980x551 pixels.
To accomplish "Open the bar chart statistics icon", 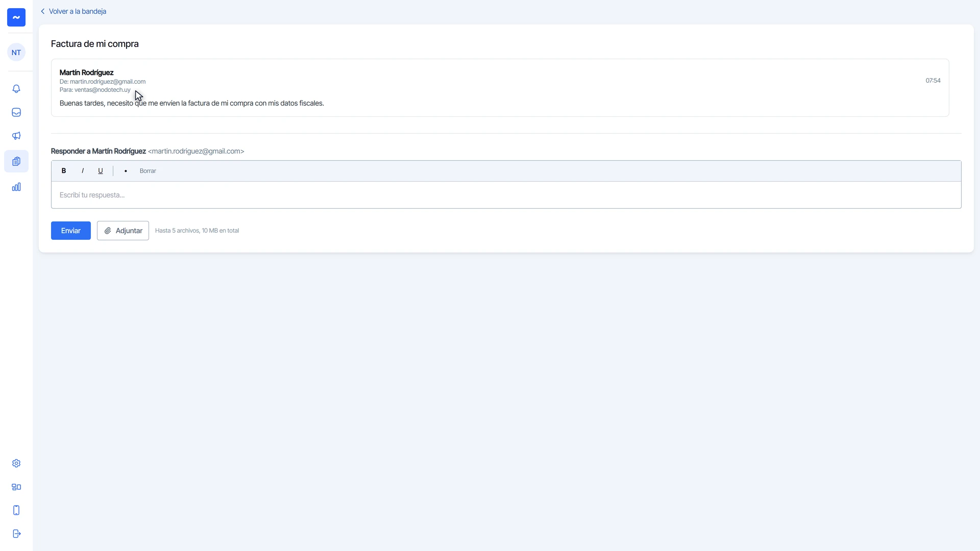I will tap(16, 187).
